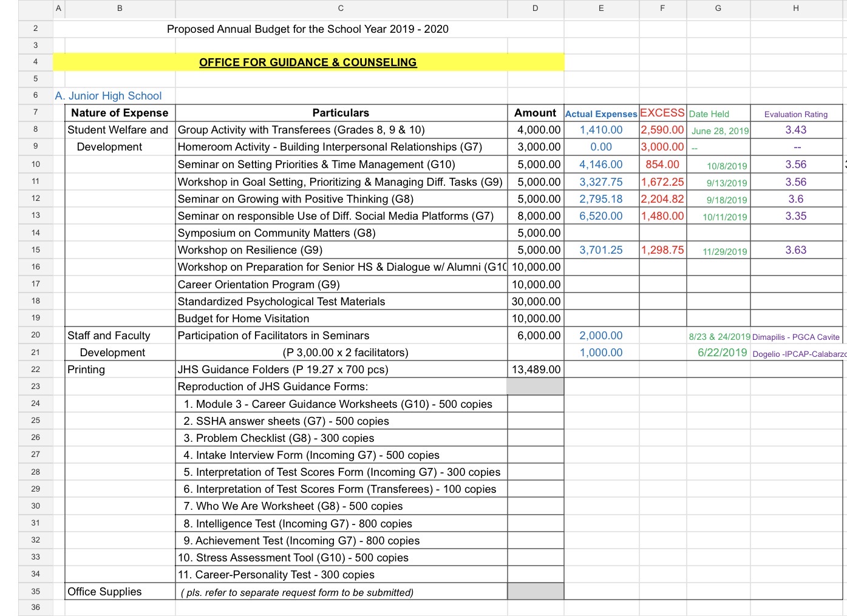Select column C header
Image resolution: width=847 pixels, height=616 pixels.
pos(341,8)
